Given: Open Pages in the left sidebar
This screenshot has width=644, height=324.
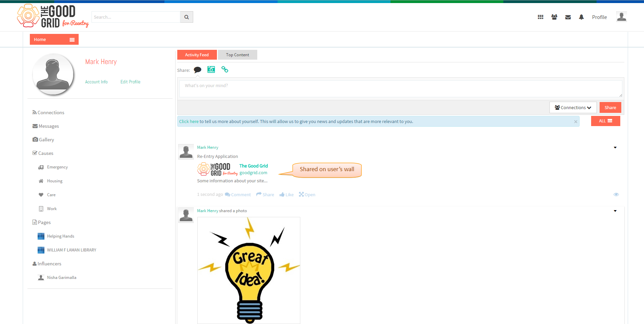Looking at the screenshot, I should (42, 222).
